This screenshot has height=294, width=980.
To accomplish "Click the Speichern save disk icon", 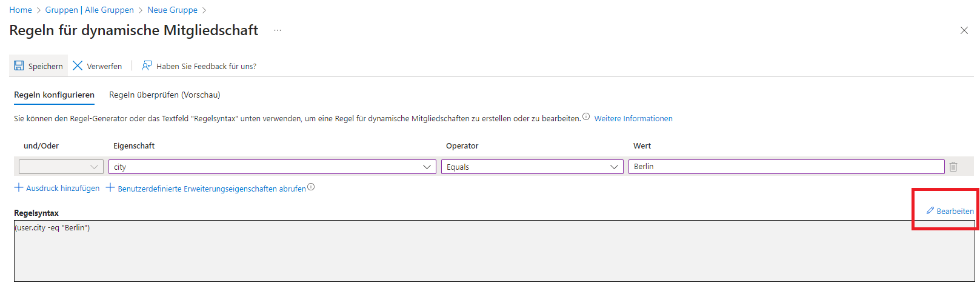I will (19, 65).
